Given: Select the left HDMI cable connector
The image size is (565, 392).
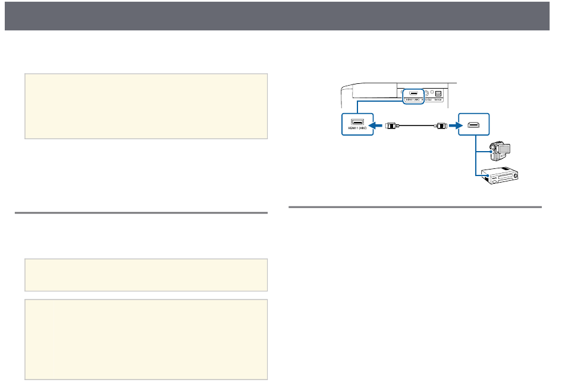Looking at the screenshot, I should coord(392,126).
